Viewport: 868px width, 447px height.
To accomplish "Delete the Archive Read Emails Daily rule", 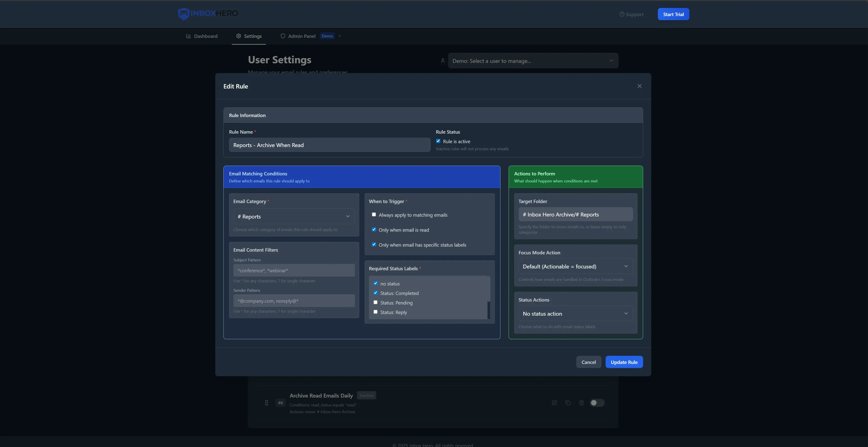I will (x=581, y=403).
